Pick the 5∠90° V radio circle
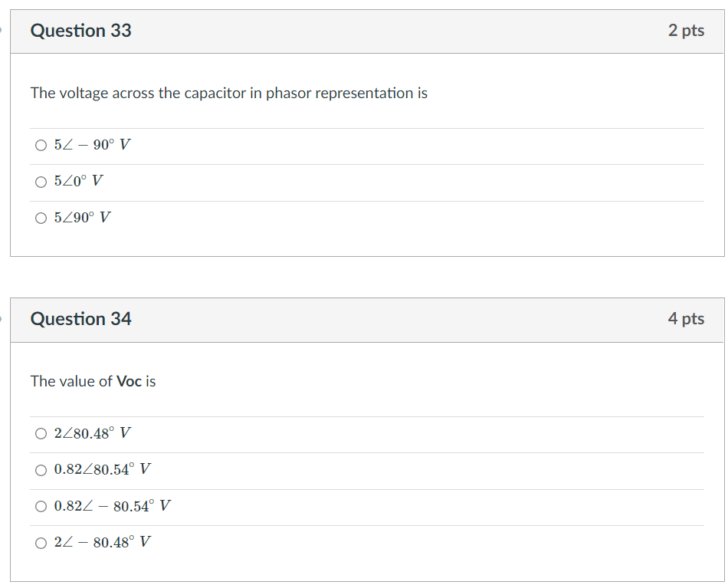 tap(41, 218)
